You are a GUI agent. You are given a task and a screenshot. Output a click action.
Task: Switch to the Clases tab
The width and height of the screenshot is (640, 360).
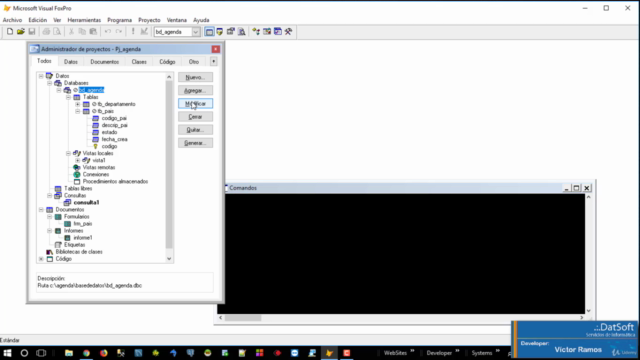pyautogui.click(x=139, y=62)
